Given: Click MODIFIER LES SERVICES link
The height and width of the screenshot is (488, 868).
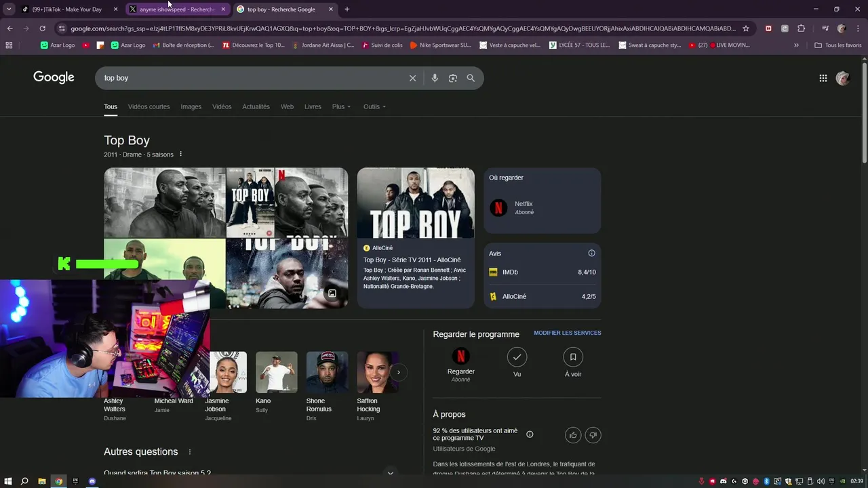Looking at the screenshot, I should (568, 333).
